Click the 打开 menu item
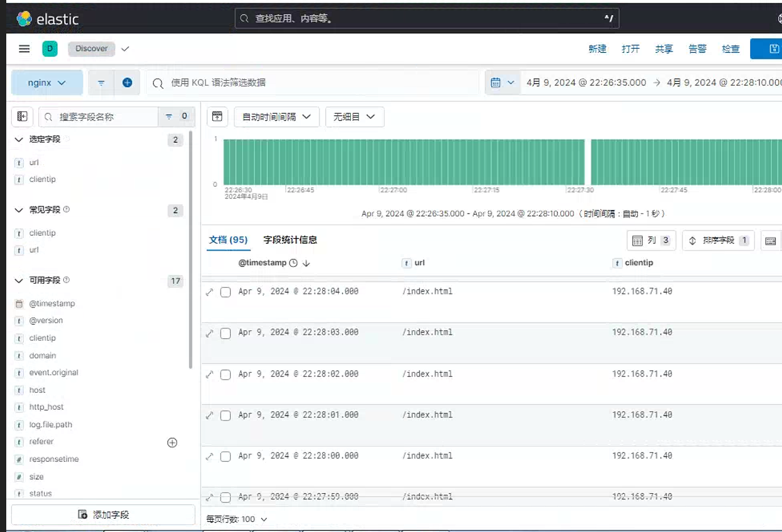This screenshot has width=782, height=532. coord(630,49)
